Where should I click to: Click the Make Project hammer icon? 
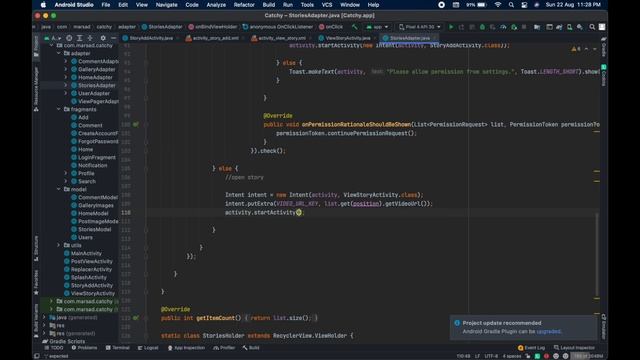tap(354, 27)
